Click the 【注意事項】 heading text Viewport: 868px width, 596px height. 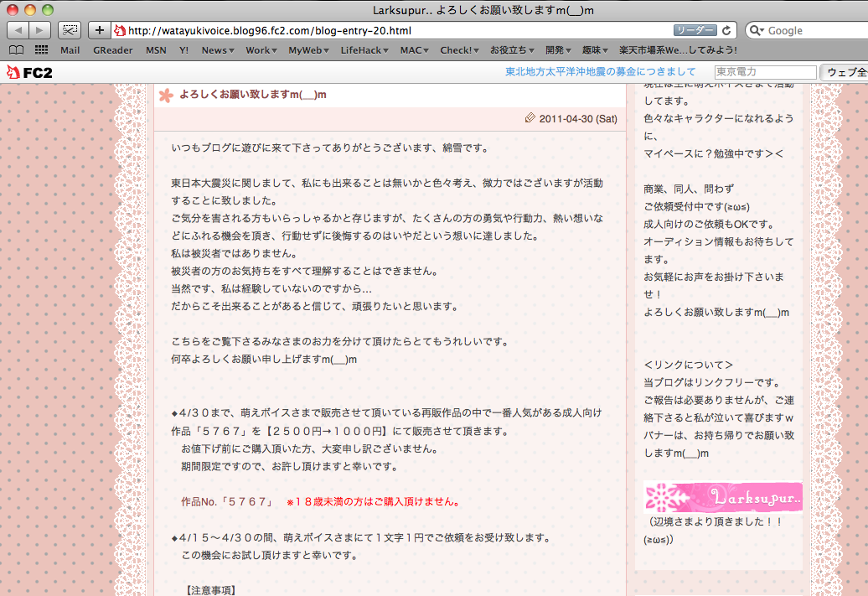[x=210, y=590]
